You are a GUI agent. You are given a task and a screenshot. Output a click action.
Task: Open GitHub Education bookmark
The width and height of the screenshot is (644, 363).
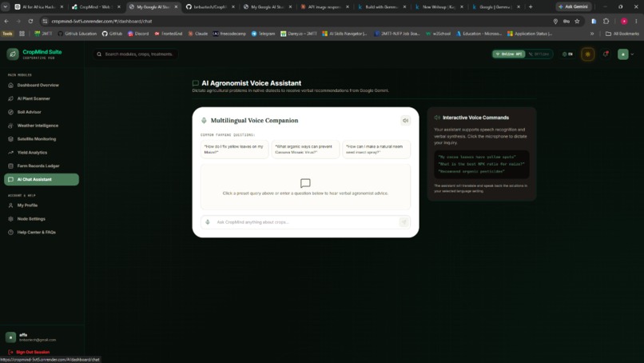(77, 34)
